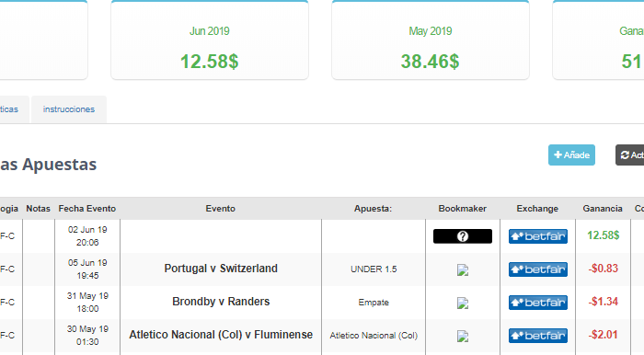Click the May 2019 earnings card
Screen dimensions: 644x355
click(431, 40)
